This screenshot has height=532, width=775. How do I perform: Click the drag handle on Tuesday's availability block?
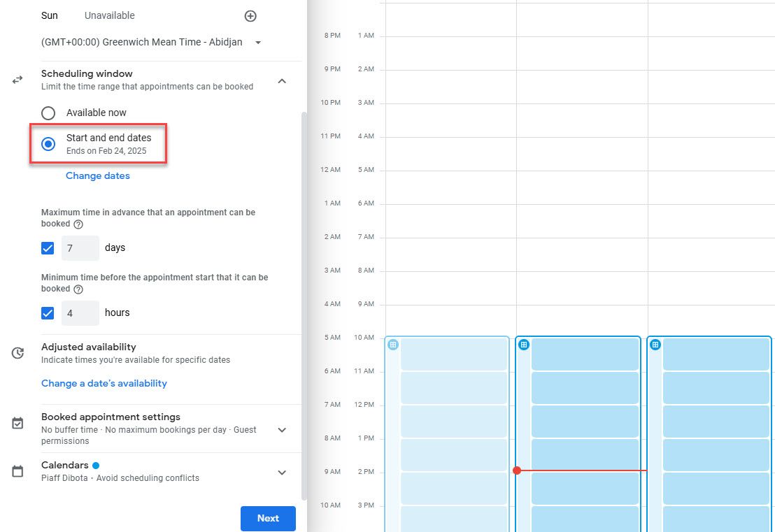click(x=524, y=344)
